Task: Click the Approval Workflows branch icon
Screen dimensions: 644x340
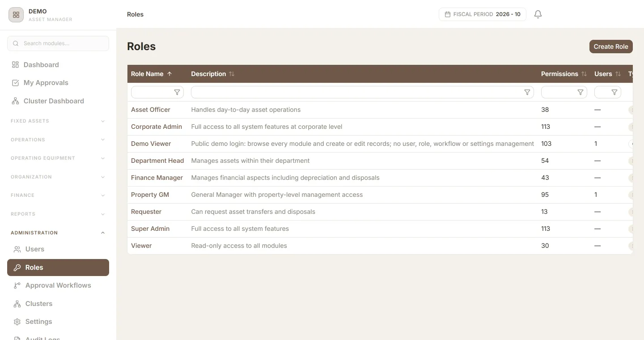Action: (17, 285)
